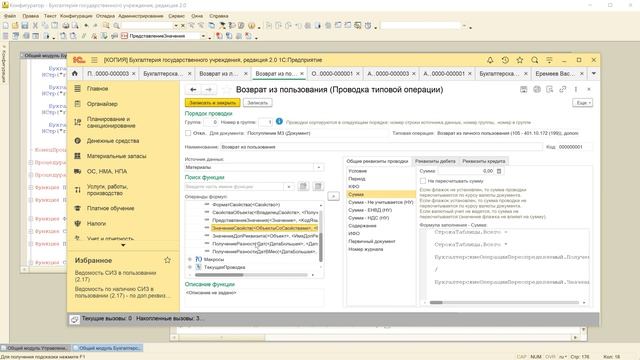Switch to Реквизиты дебета tab

point(435,161)
